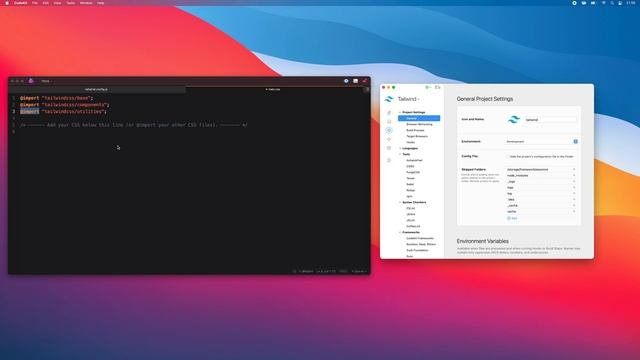Toggle hide project's configuration file checkbox

click(x=508, y=156)
